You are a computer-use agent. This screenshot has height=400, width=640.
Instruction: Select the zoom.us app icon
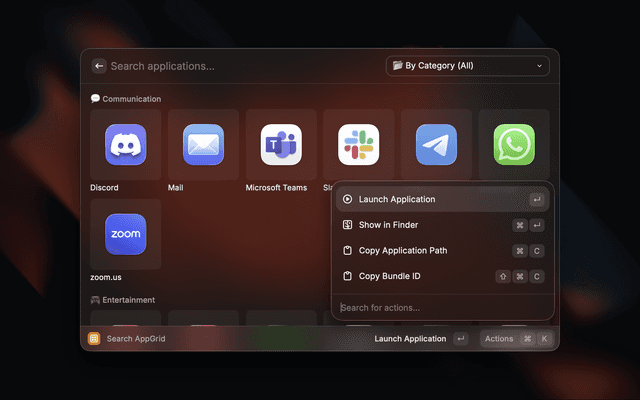click(125, 234)
